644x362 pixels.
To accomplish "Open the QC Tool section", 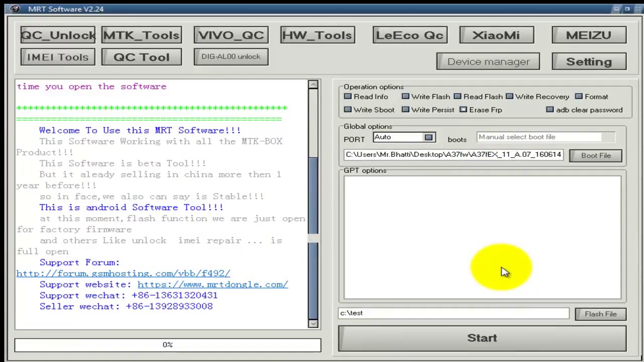I will coord(141,57).
